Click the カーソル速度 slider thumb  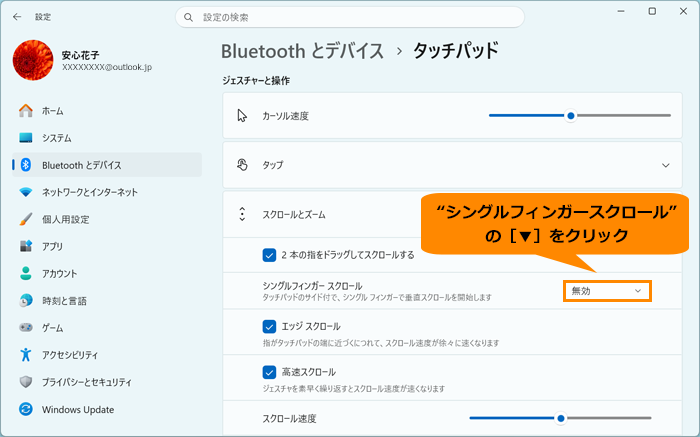(571, 116)
